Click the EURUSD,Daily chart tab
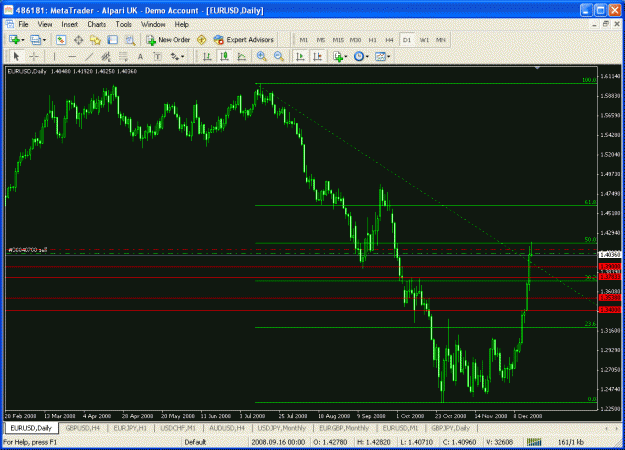 [31, 428]
